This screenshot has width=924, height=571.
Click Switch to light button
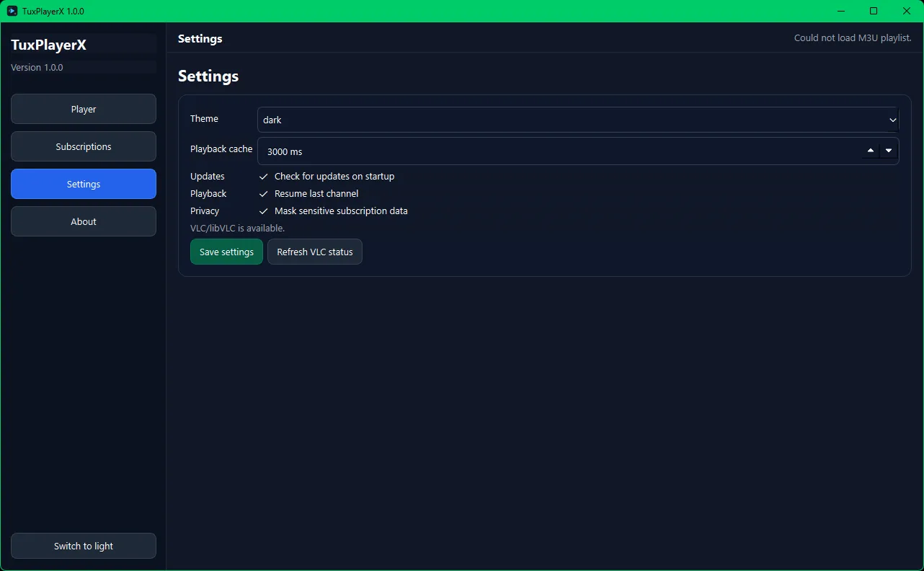(84, 546)
